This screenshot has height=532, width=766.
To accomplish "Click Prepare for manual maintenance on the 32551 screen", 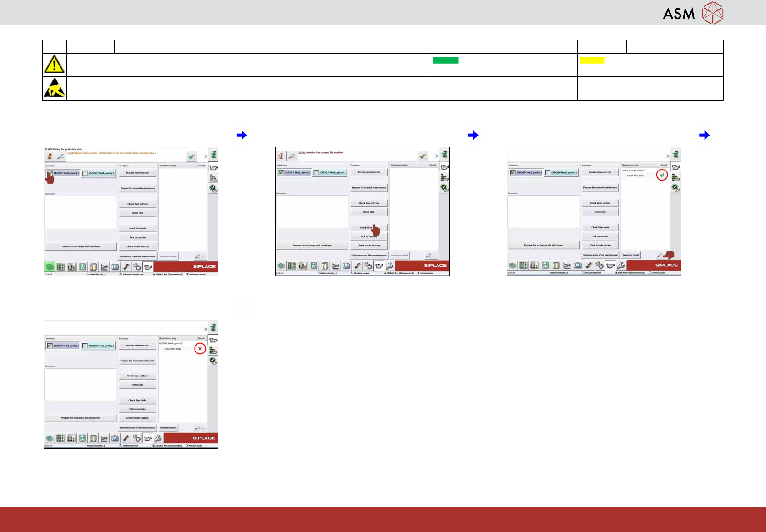I will [369, 187].
